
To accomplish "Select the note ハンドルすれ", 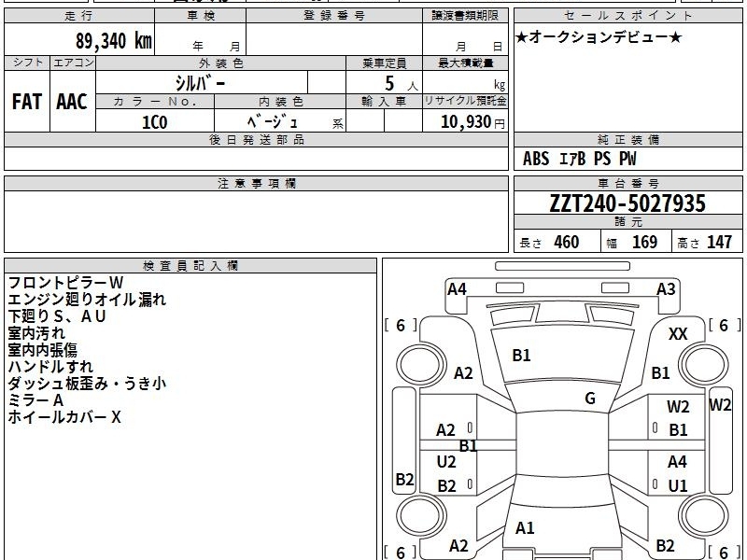I will coord(50,367).
